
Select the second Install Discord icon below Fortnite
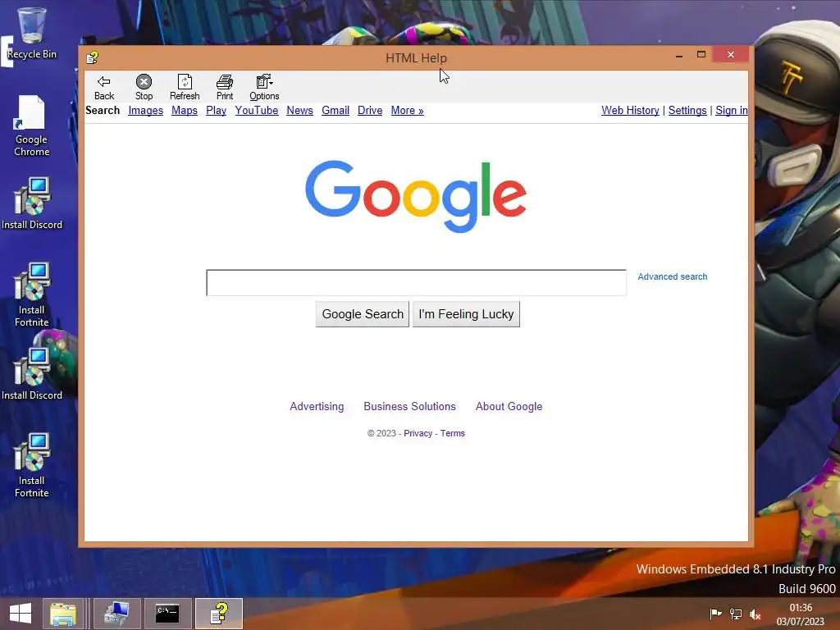coord(32,374)
